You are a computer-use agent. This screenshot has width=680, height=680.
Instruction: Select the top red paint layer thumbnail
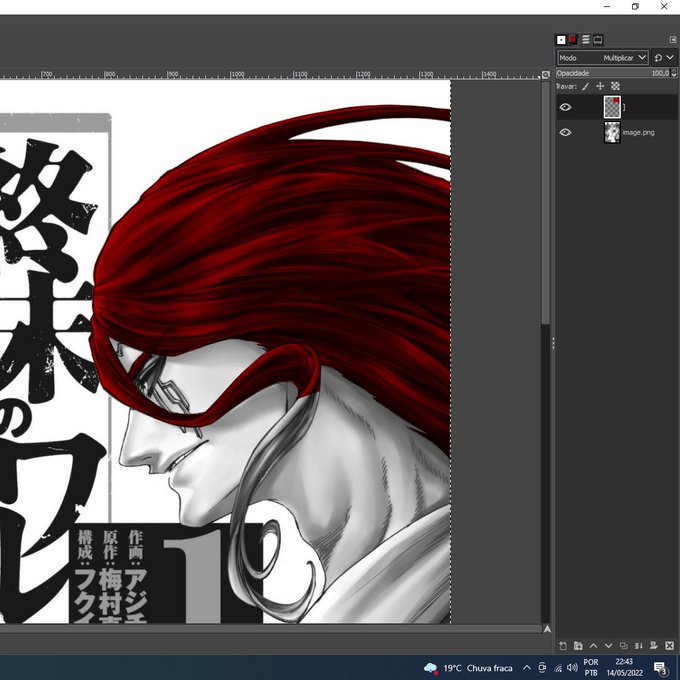[x=612, y=107]
